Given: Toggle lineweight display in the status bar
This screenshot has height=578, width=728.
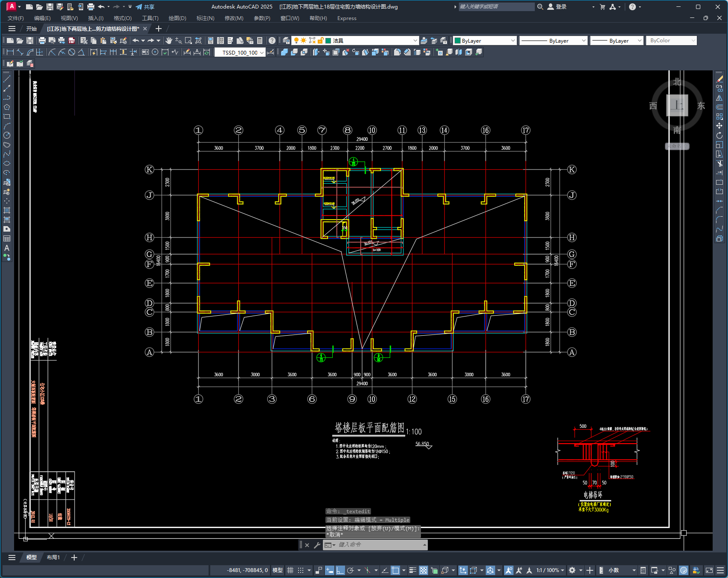Looking at the screenshot, I should click(412, 570).
